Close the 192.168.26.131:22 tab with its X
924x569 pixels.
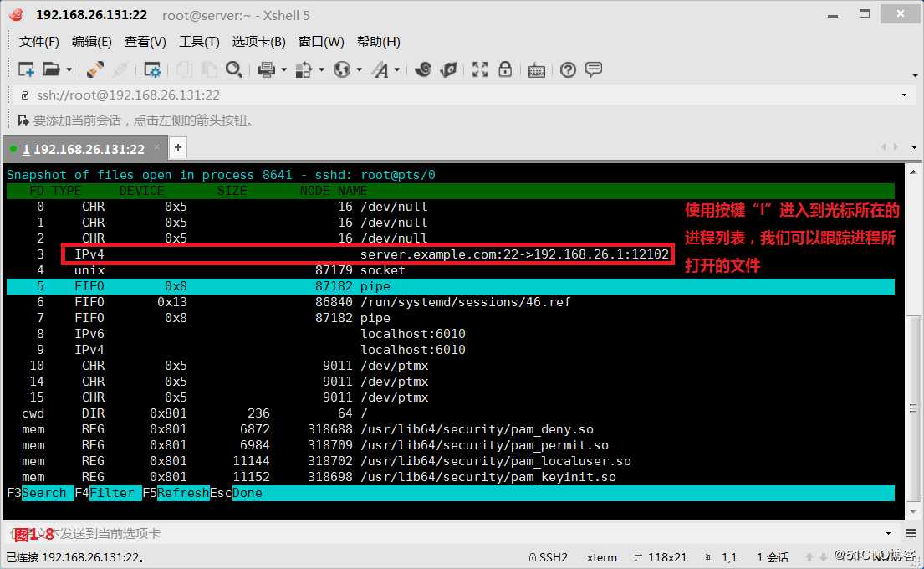coord(156,146)
